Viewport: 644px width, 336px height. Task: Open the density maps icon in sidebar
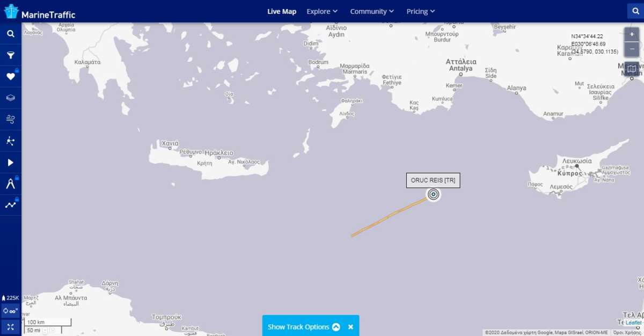click(x=10, y=141)
